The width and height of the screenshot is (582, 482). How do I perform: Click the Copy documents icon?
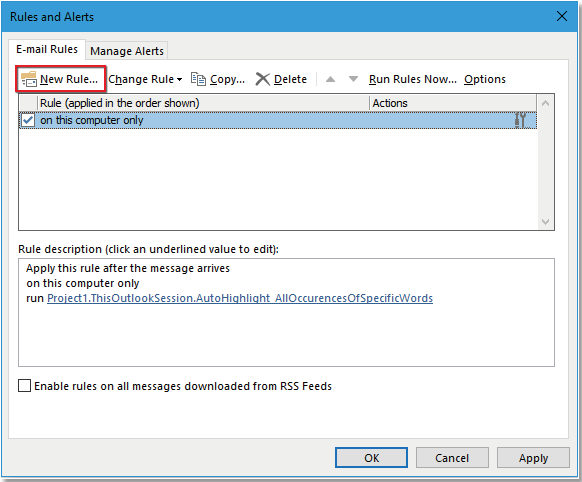click(198, 79)
